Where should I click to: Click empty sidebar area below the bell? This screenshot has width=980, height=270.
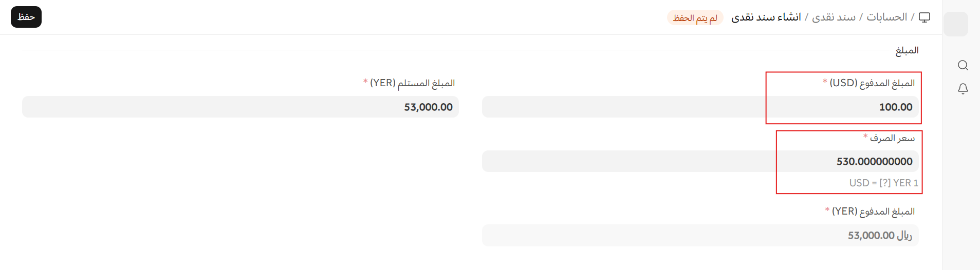click(961, 180)
